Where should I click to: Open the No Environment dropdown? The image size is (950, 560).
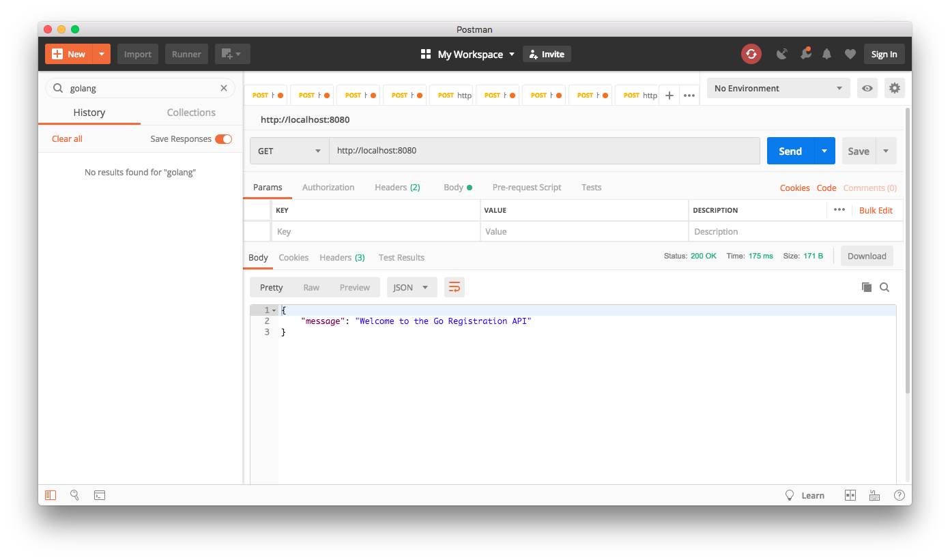point(778,87)
